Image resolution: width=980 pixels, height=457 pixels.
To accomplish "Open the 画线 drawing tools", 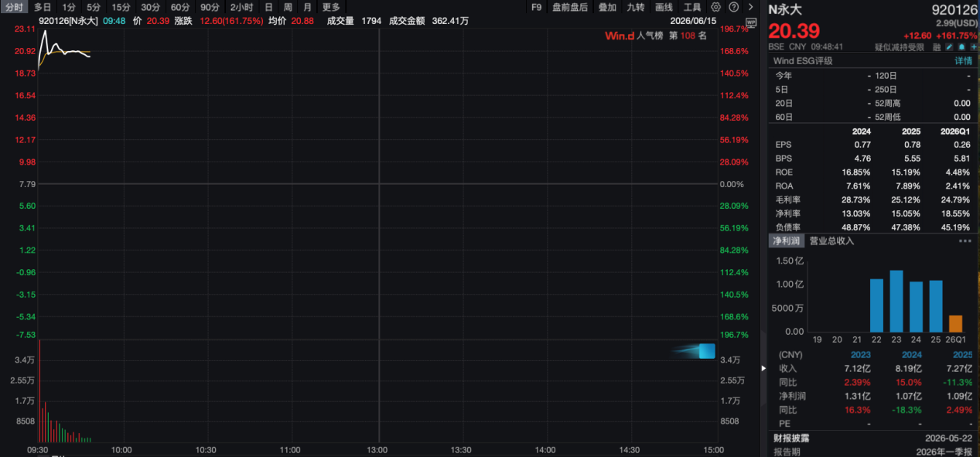I will pyautogui.click(x=664, y=7).
